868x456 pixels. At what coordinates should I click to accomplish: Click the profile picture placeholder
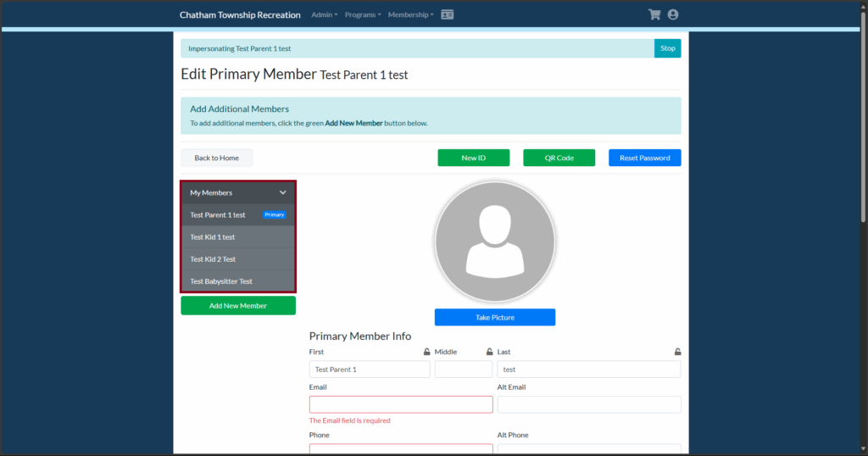click(495, 242)
